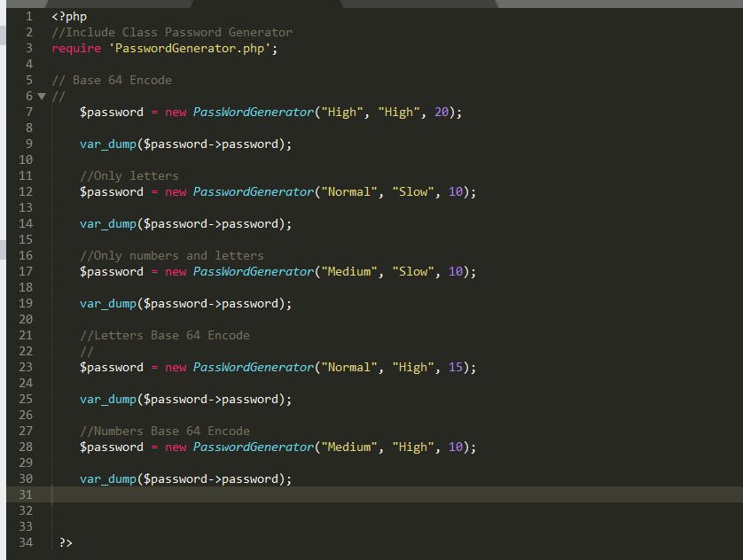Click the "Slow" string on line 17

pyautogui.click(x=413, y=271)
